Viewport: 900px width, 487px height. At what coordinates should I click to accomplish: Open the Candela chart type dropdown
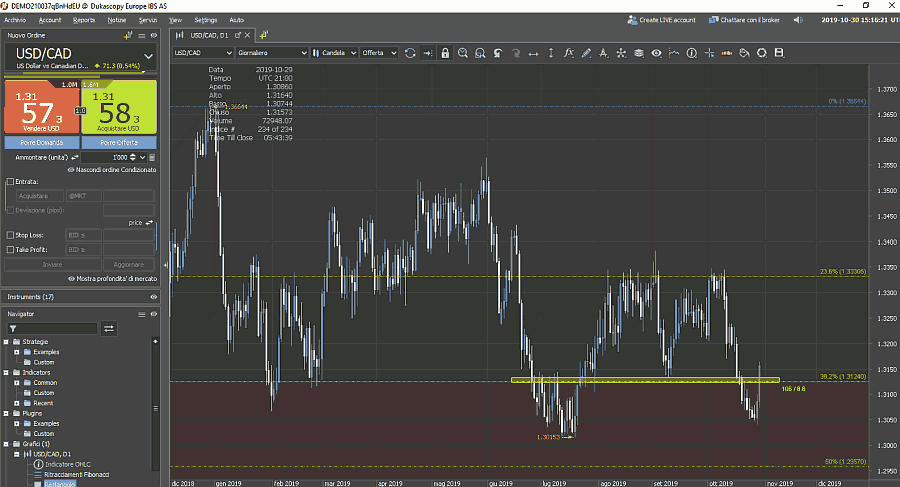[x=335, y=53]
